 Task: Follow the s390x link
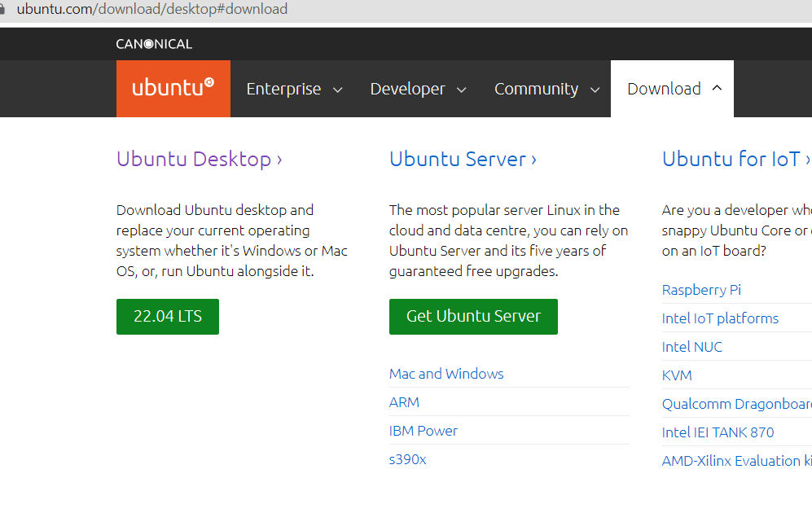coord(407,460)
